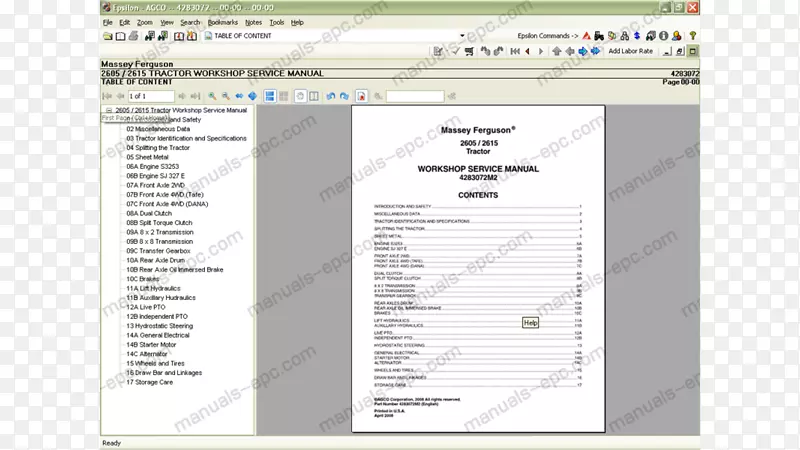Open the Bookmarks menu

point(224,21)
